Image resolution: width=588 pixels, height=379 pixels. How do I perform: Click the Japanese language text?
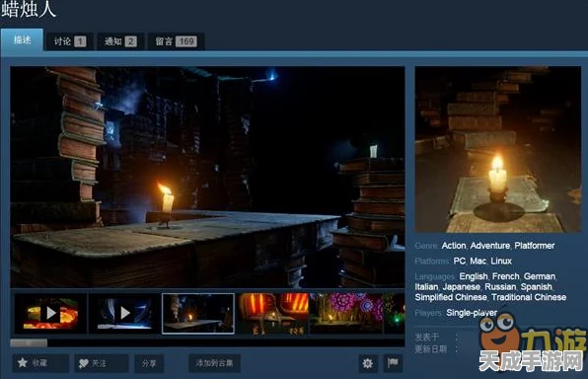pos(462,286)
